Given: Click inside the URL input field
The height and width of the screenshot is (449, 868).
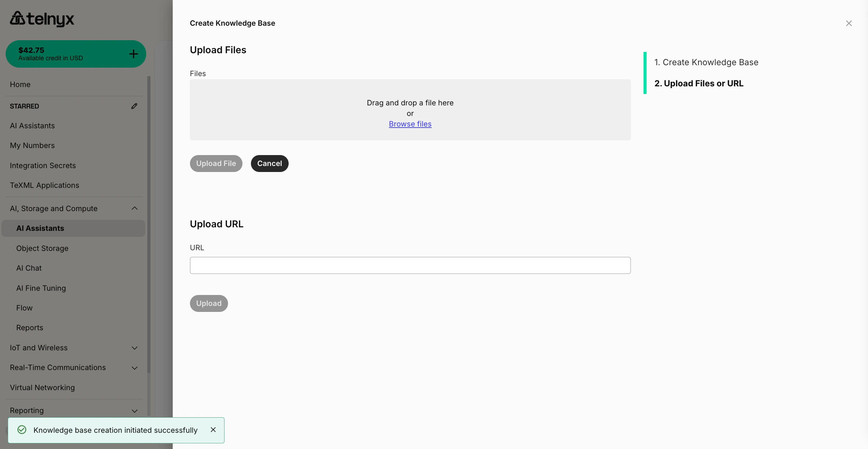Looking at the screenshot, I should coord(410,265).
